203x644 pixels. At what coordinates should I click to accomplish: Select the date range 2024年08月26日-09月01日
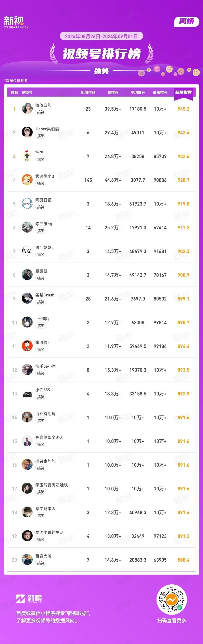tap(101, 36)
